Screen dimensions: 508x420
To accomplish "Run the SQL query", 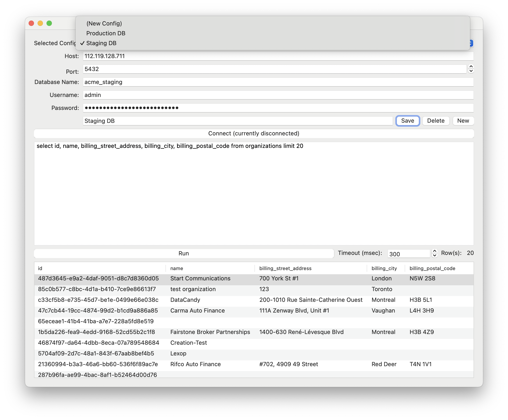I will 184,254.
